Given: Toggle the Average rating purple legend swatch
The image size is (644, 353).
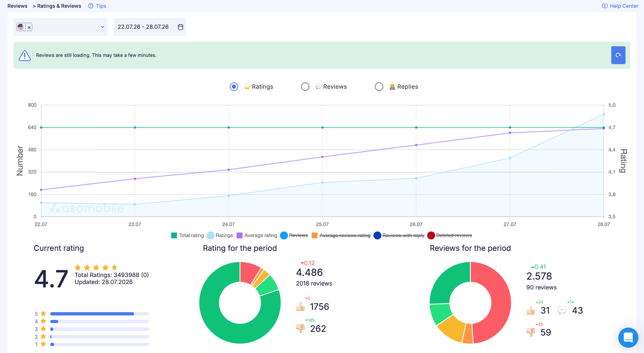Looking at the screenshot, I should 240,235.
